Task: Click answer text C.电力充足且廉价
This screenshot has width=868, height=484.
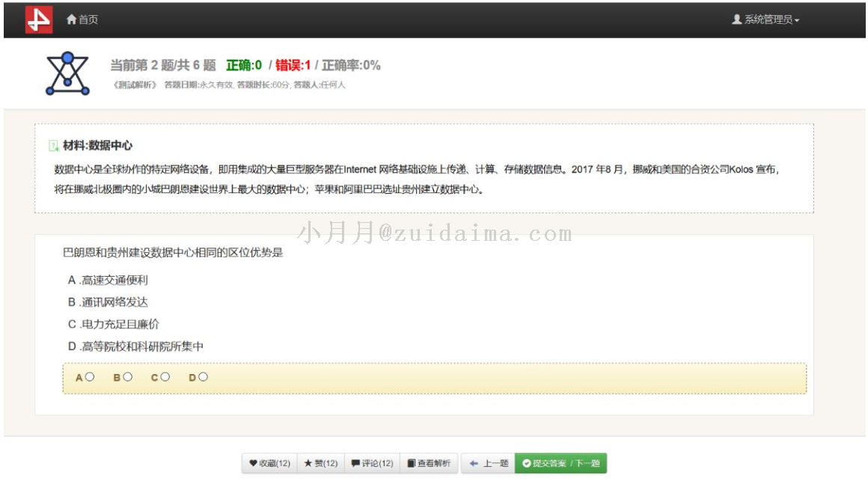Action: [114, 325]
